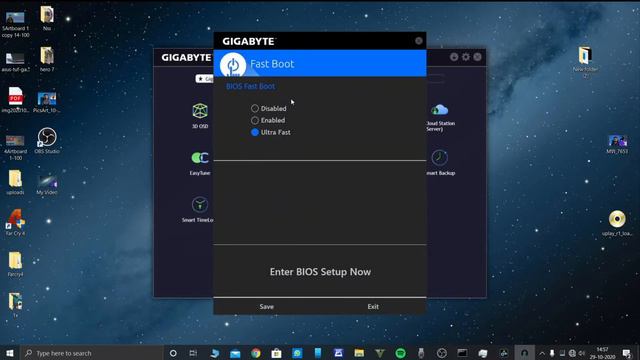640x360 pixels.
Task: Open the Farcry4 folder
Action: tap(16, 264)
